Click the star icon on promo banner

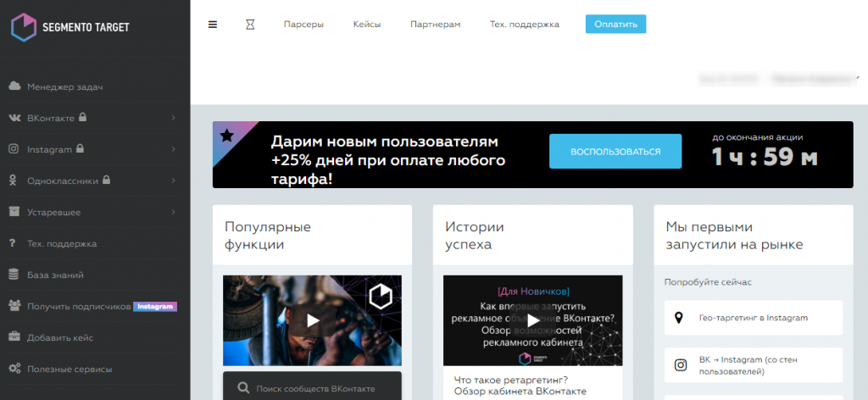(x=227, y=136)
